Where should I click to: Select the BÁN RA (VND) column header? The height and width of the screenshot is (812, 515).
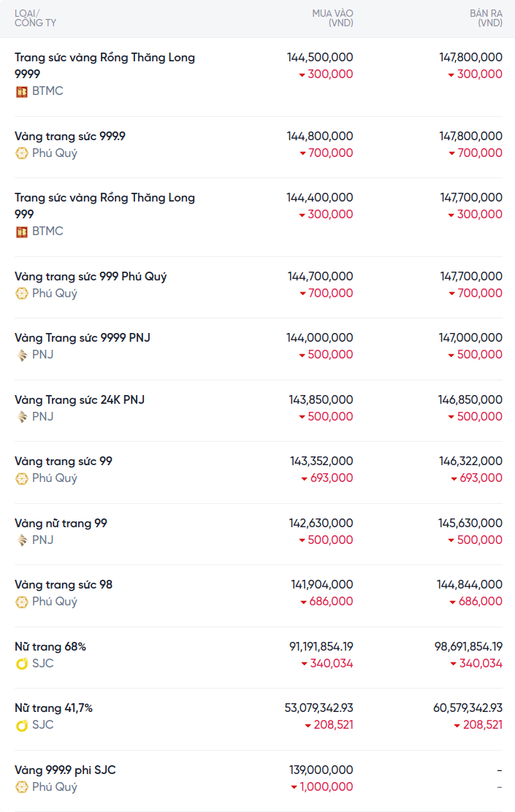(x=486, y=18)
